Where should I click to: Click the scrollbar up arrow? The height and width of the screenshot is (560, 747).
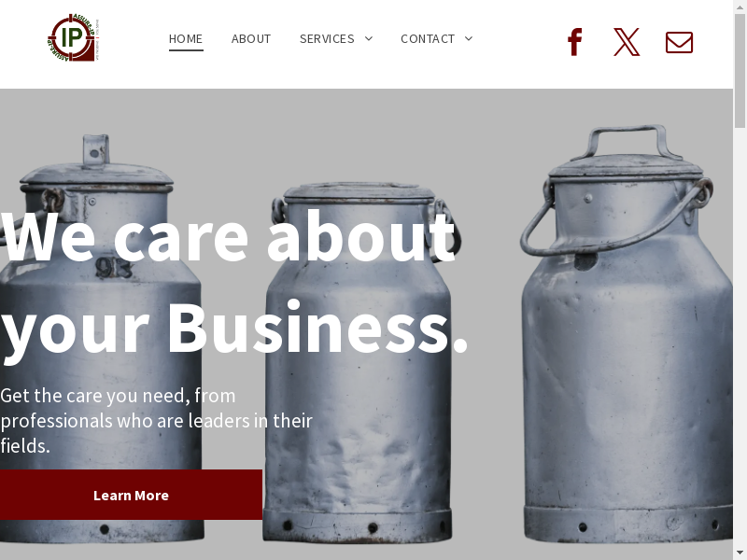pos(740,7)
